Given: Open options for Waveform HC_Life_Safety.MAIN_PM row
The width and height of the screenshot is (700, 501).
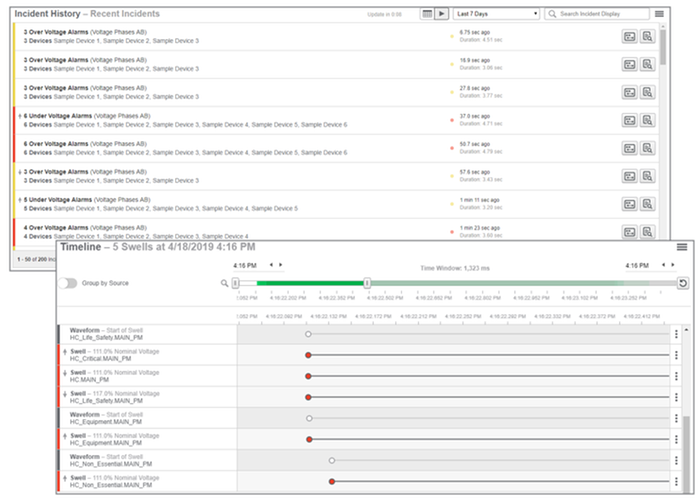Looking at the screenshot, I should click(x=676, y=334).
